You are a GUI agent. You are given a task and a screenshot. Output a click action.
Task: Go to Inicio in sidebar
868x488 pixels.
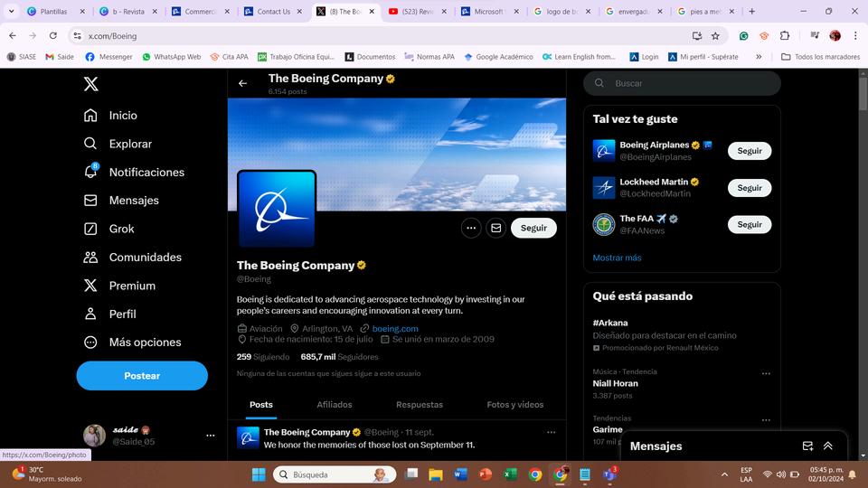(110, 115)
